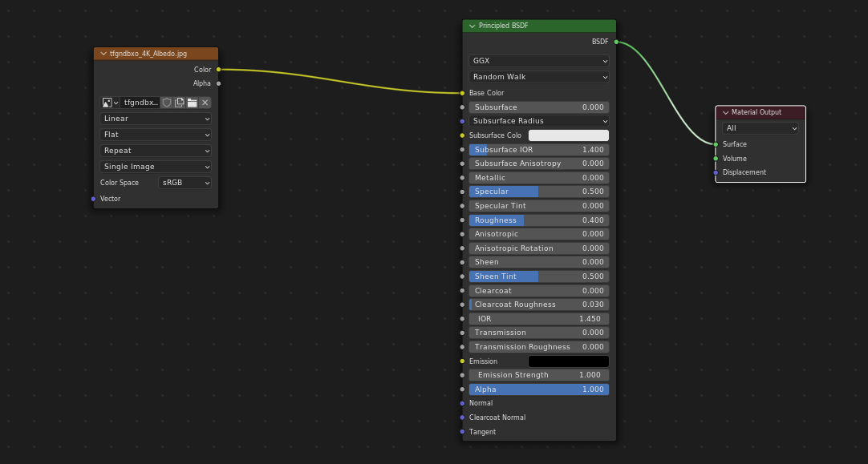The width and height of the screenshot is (868, 464).
Task: Open the GGX distribution dropdown
Action: coord(539,61)
